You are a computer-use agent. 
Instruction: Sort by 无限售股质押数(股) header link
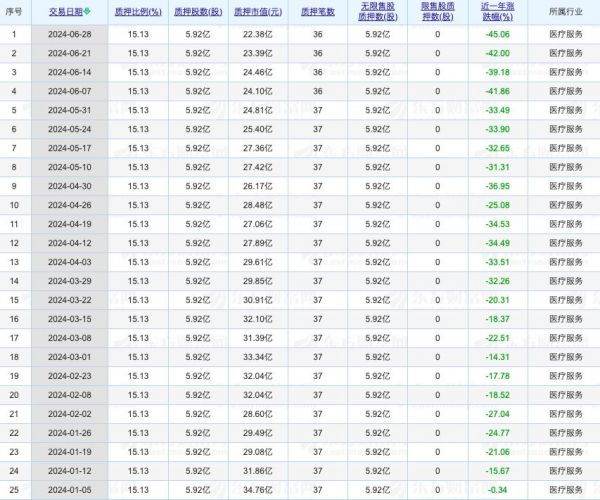(x=378, y=11)
